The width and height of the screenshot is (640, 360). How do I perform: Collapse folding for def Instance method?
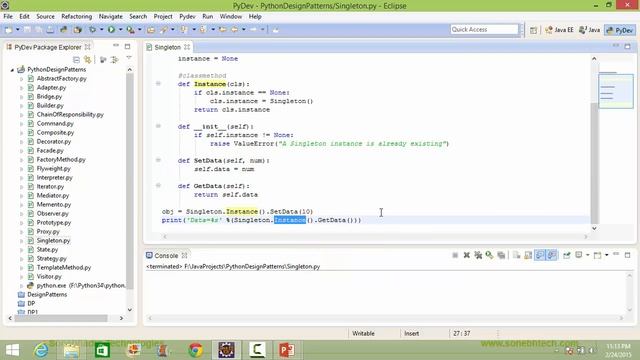point(158,84)
